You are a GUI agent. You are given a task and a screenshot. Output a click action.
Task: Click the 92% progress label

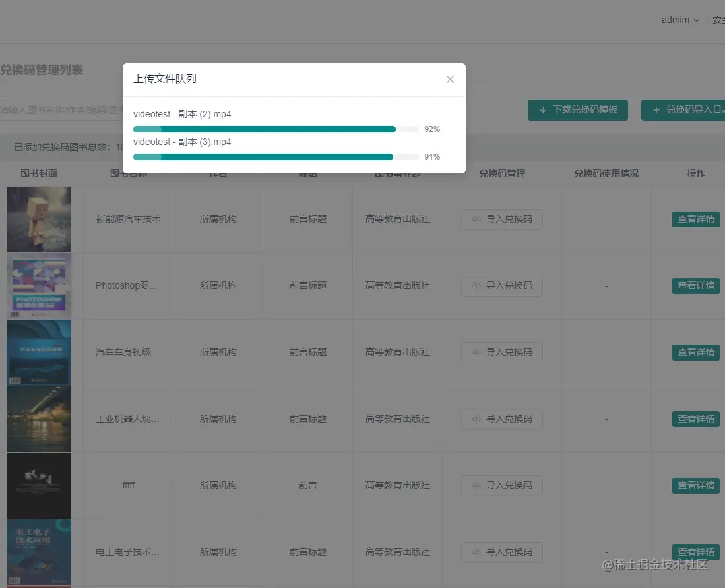click(432, 129)
